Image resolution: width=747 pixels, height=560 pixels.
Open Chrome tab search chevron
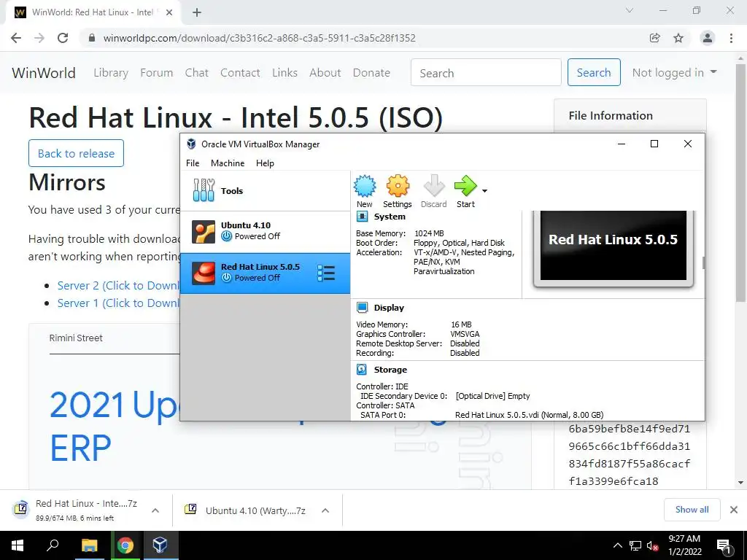[x=630, y=10]
